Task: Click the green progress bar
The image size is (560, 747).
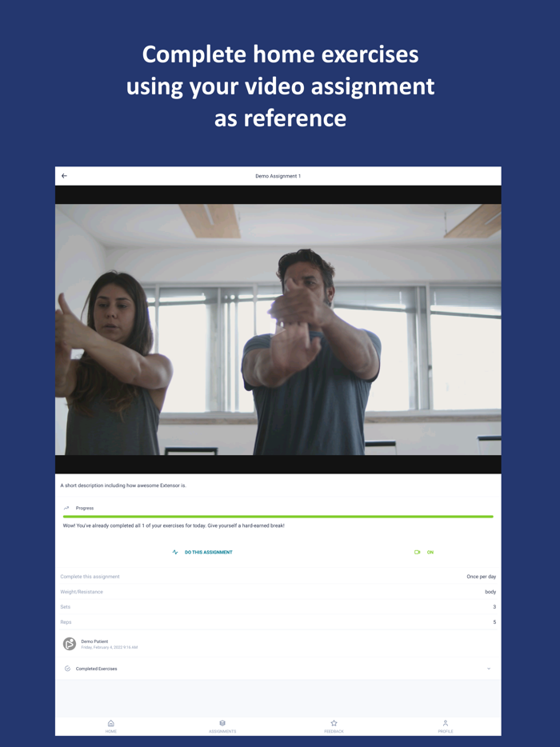Action: tap(278, 517)
